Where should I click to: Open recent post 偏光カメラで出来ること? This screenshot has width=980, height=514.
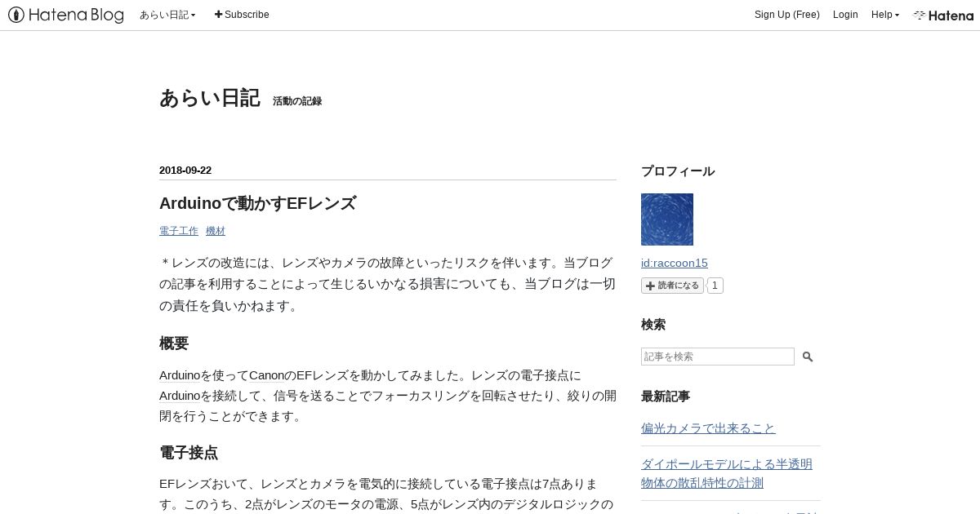click(708, 428)
